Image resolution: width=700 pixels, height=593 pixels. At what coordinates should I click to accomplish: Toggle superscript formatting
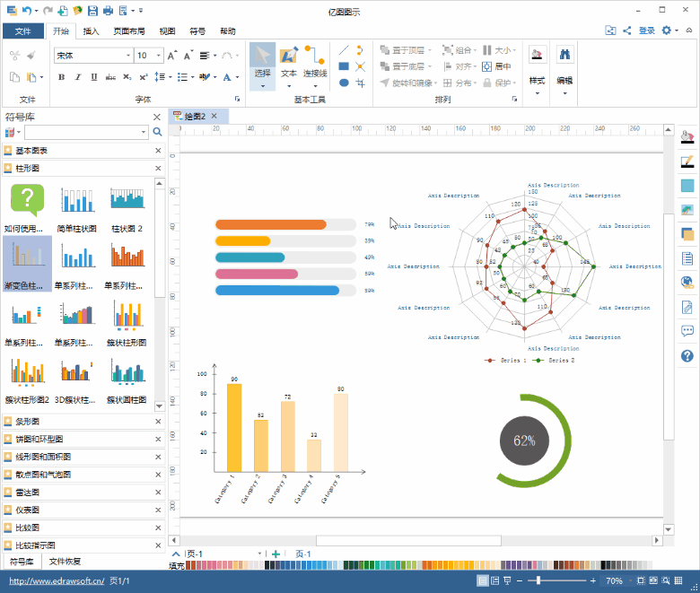(x=144, y=77)
